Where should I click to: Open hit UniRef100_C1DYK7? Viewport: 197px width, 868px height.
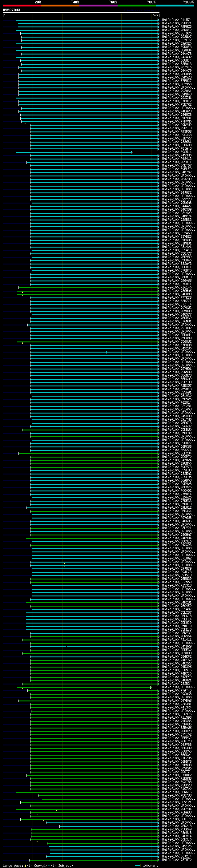[x=177, y=139]
